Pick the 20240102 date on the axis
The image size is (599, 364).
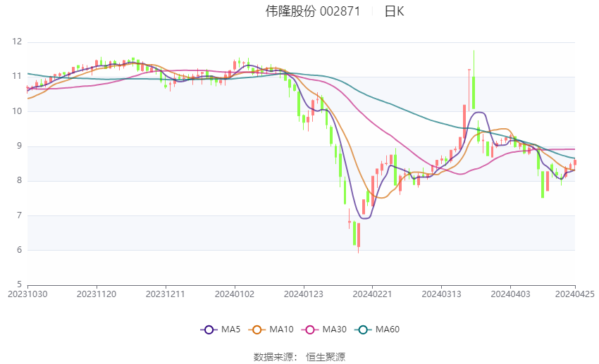pos(235,293)
